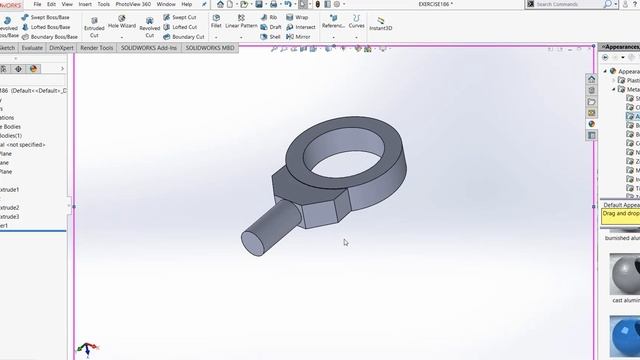The height and width of the screenshot is (360, 640).
Task: Open the Curves tool
Action: click(x=356, y=22)
